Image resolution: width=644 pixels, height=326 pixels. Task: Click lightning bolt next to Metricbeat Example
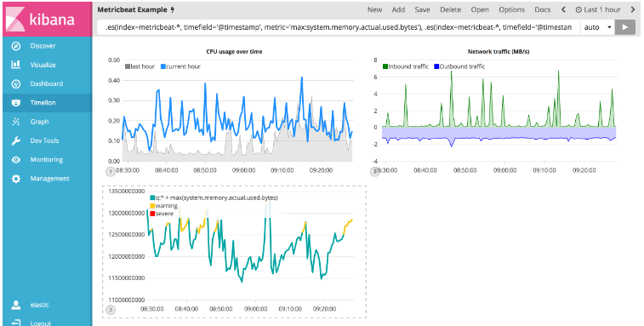point(173,10)
